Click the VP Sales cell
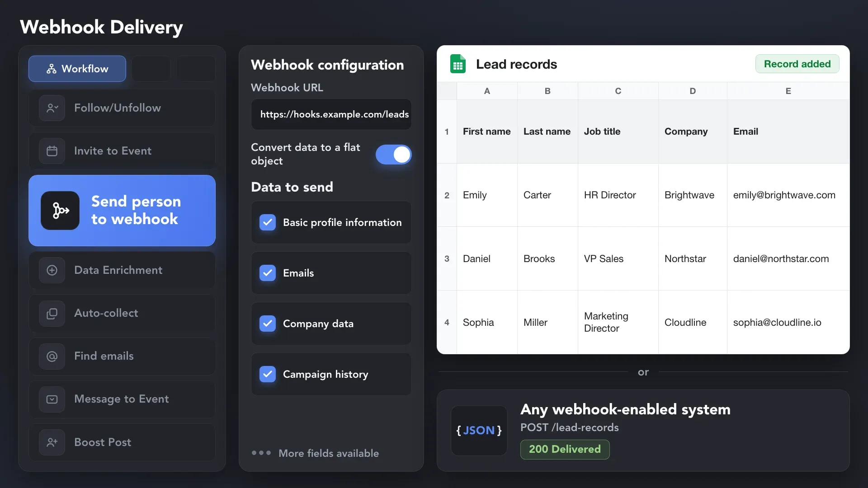Image resolution: width=868 pixels, height=488 pixels. [618, 258]
